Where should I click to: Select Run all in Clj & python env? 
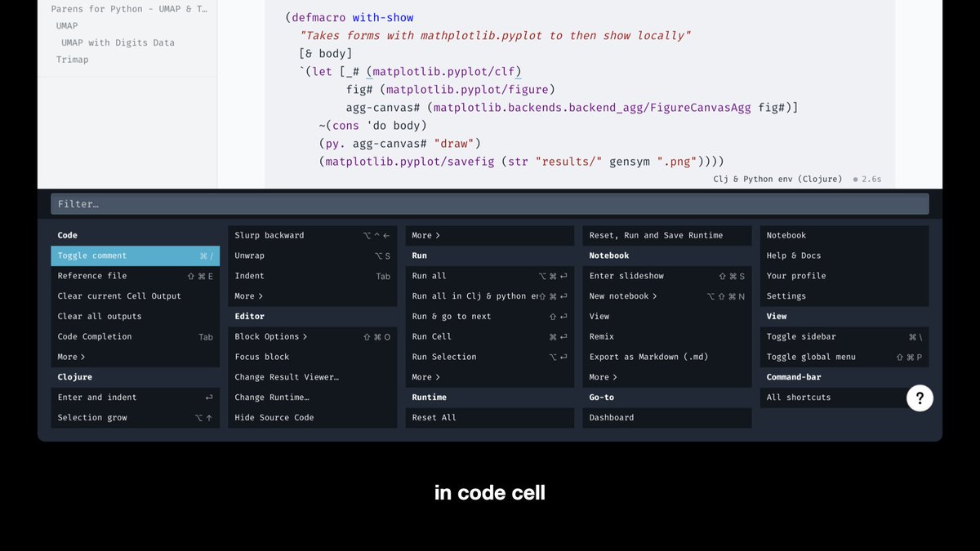tap(489, 296)
